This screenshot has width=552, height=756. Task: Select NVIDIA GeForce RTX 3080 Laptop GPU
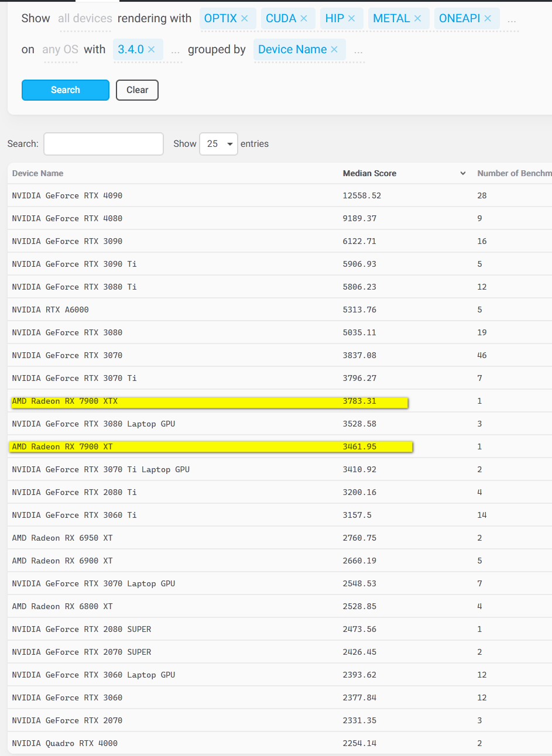94,424
